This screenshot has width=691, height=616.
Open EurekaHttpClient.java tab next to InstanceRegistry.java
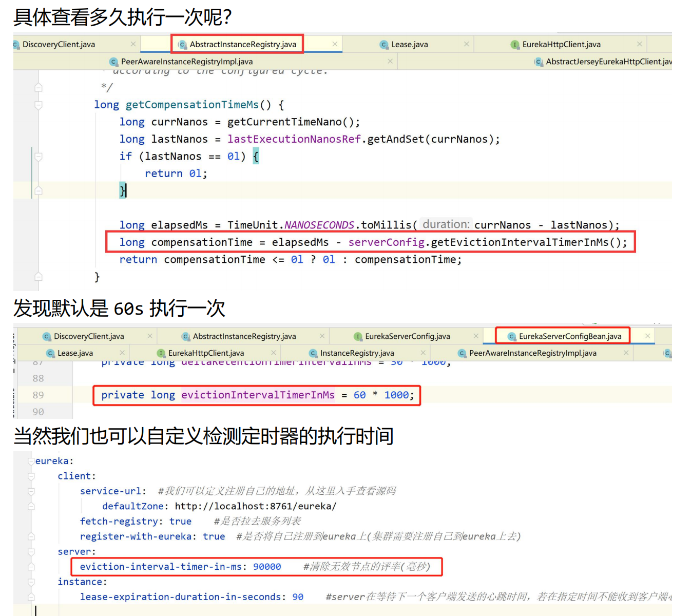click(206, 353)
